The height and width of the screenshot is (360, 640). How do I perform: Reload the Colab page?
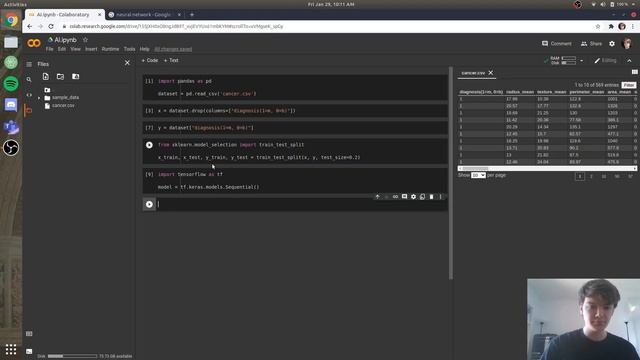coord(51,26)
